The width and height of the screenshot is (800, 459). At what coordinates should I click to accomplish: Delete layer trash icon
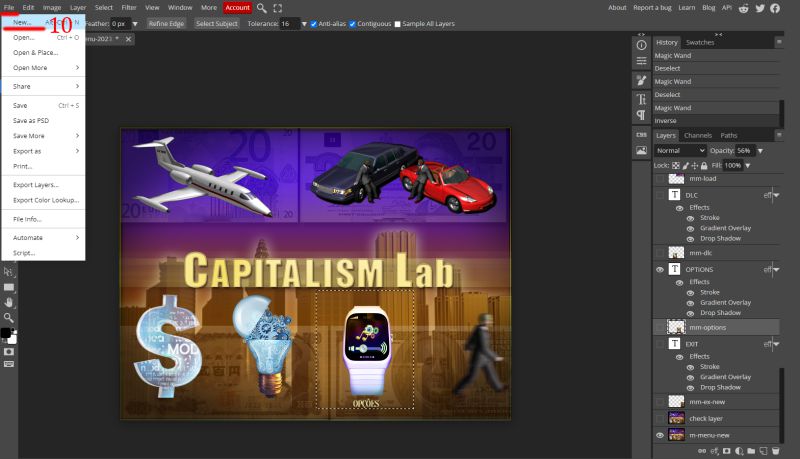(776, 451)
